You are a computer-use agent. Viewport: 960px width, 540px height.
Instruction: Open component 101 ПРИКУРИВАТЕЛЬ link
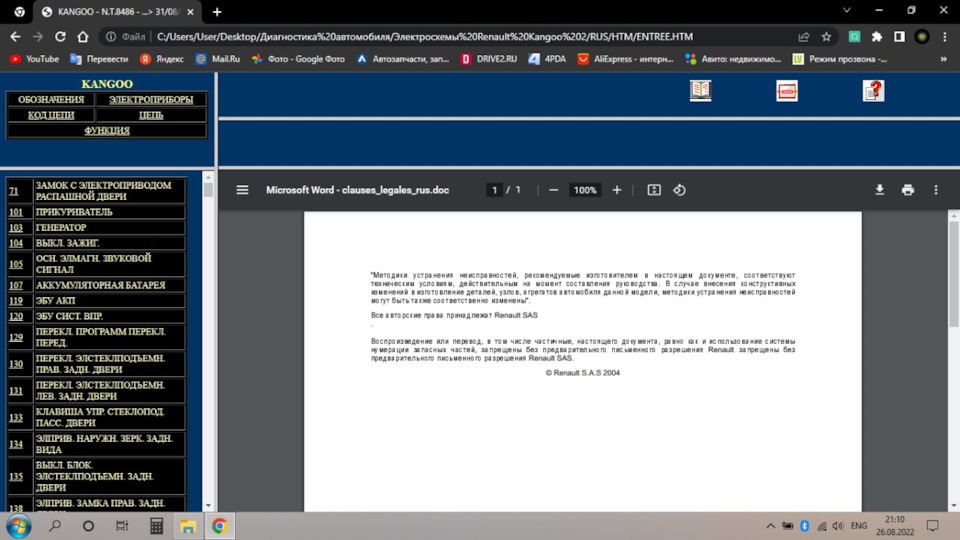coord(15,212)
